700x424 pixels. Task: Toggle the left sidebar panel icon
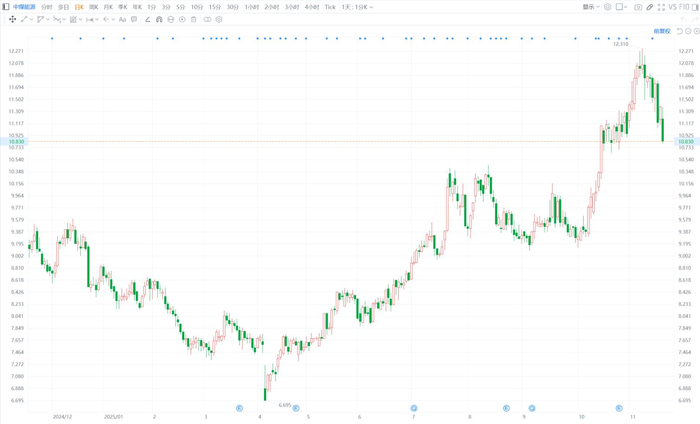[x=6, y=7]
